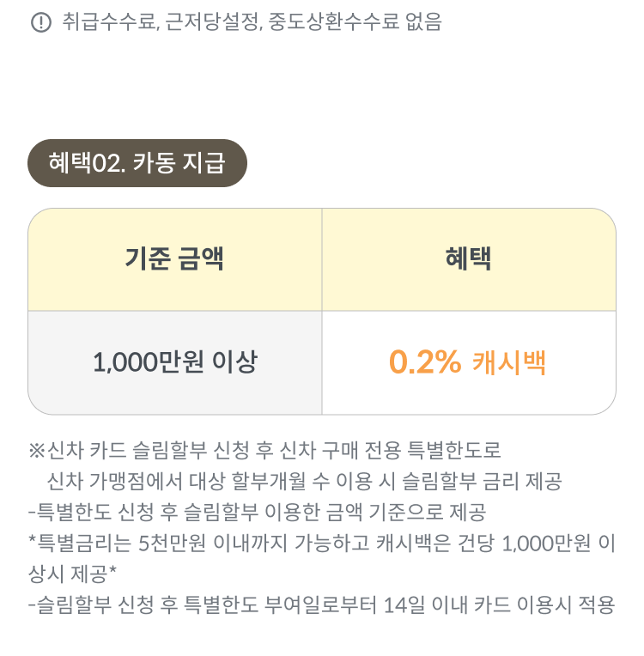This screenshot has height=656, width=644.
Task: Click the 0.2% 캐시백 cell
Action: tap(469, 362)
